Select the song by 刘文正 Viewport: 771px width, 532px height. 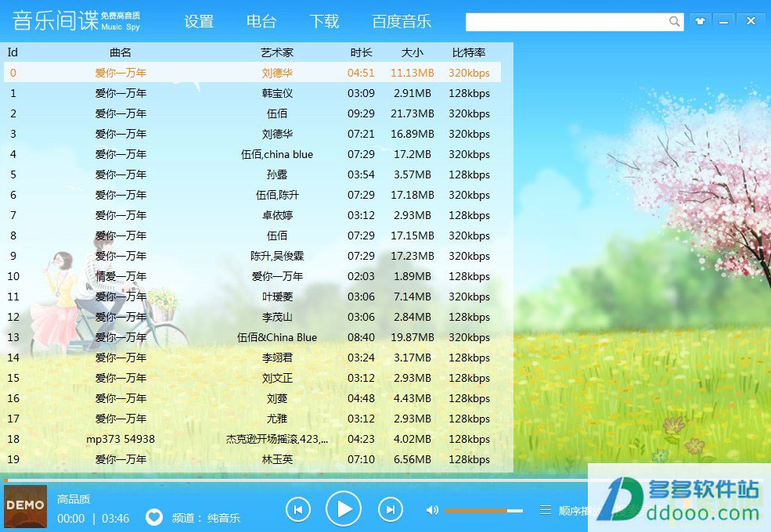[252, 378]
